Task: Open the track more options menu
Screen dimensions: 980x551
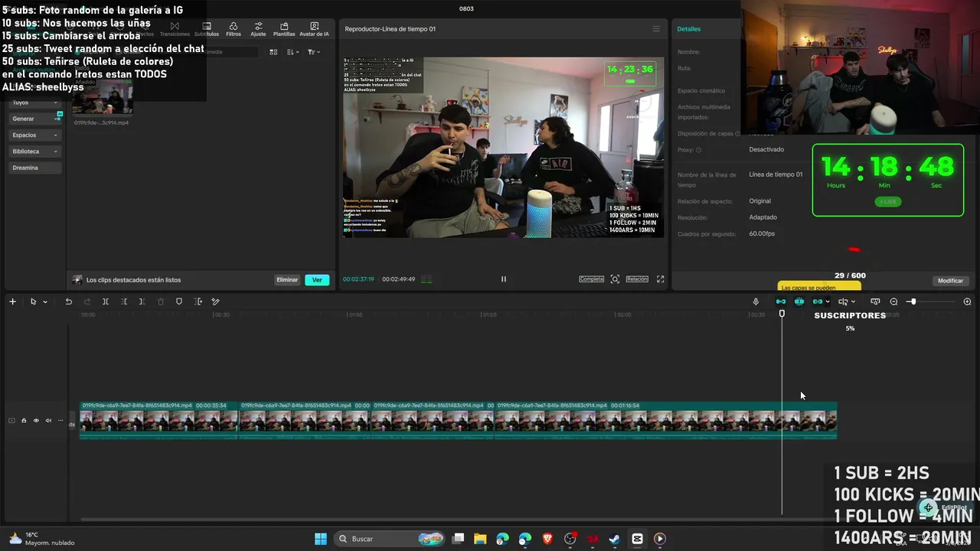Action: click(60, 420)
